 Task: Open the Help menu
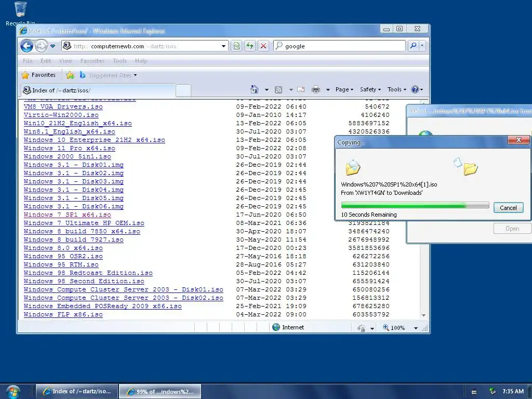[x=141, y=61]
